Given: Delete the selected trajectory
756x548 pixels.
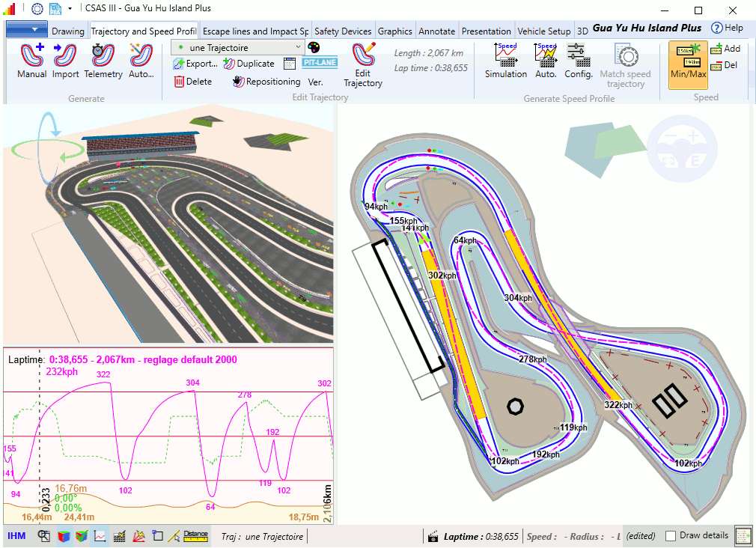Looking at the screenshot, I should pyautogui.click(x=193, y=82).
